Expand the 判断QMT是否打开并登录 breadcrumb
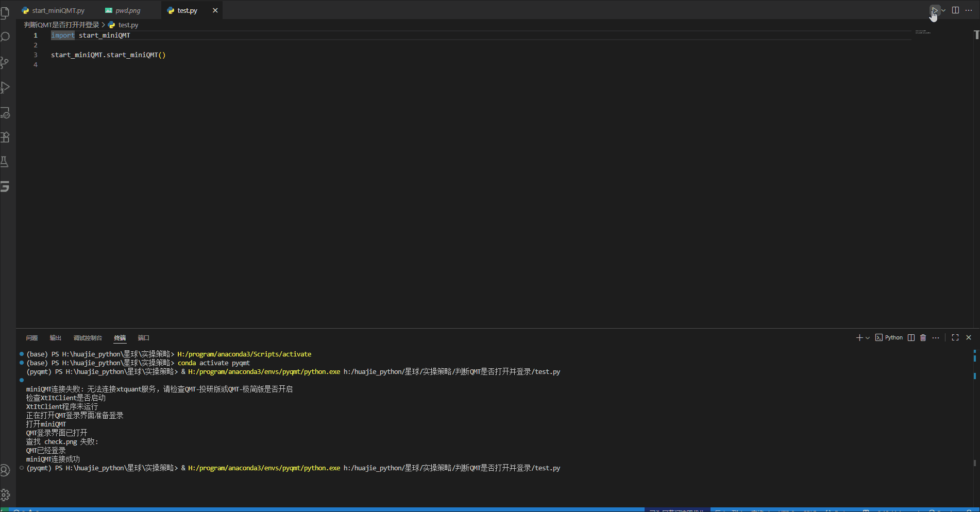The height and width of the screenshot is (512, 980). 61,24
